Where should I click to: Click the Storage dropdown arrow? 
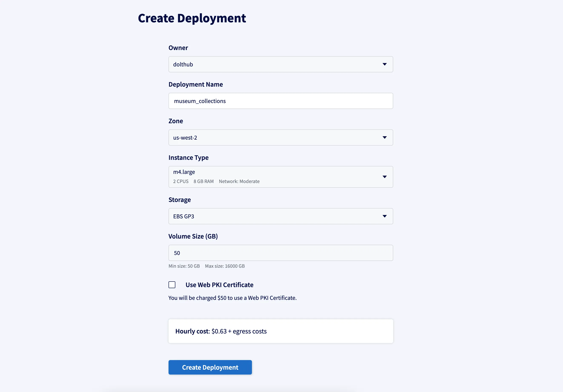(x=384, y=216)
